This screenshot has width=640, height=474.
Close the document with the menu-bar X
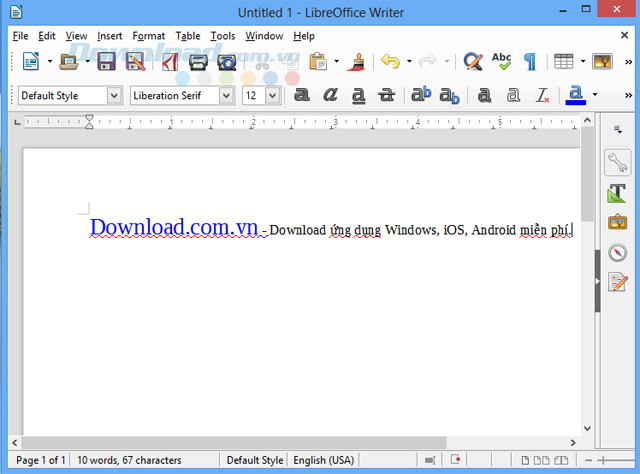point(624,36)
